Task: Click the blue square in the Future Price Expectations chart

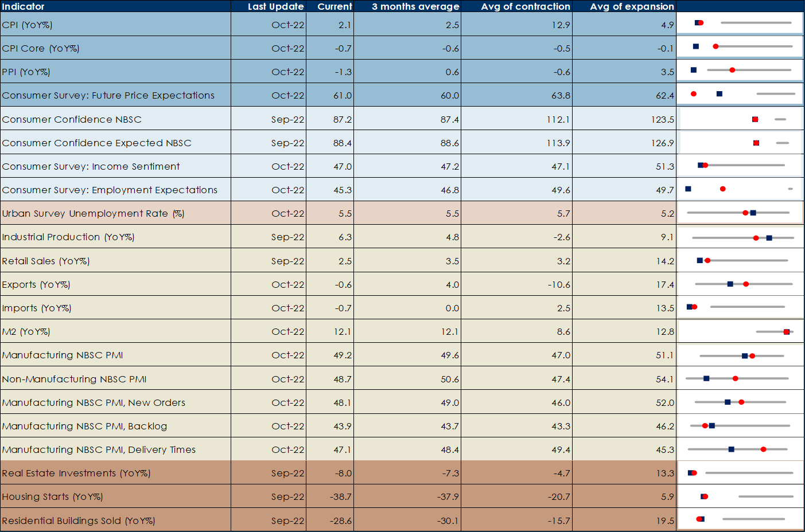Action: pos(720,93)
